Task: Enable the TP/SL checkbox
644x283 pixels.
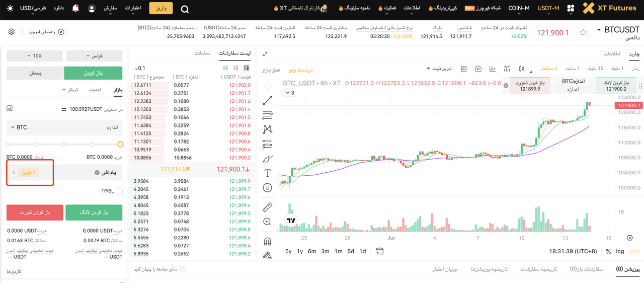Action: pos(119,191)
